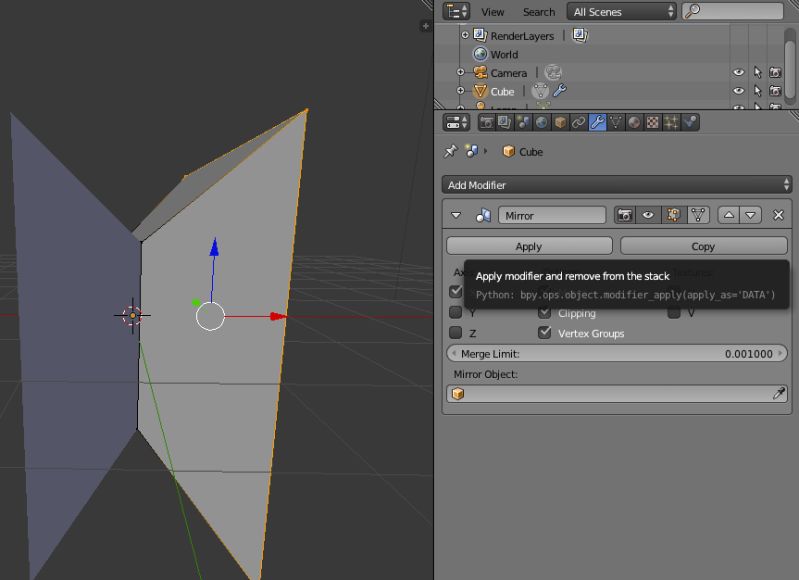Image resolution: width=799 pixels, height=580 pixels.
Task: Select the Modifiers wrench tab
Action: coord(597,122)
